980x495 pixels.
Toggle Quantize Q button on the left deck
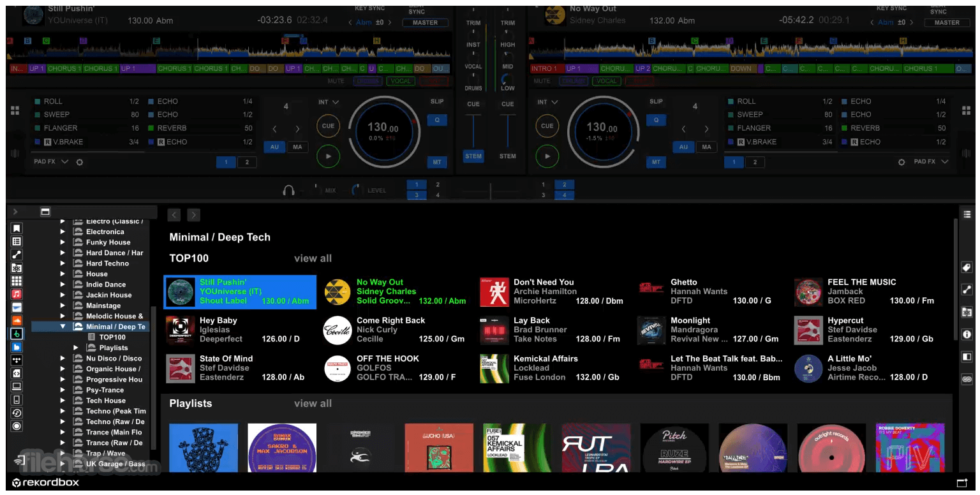click(x=437, y=120)
